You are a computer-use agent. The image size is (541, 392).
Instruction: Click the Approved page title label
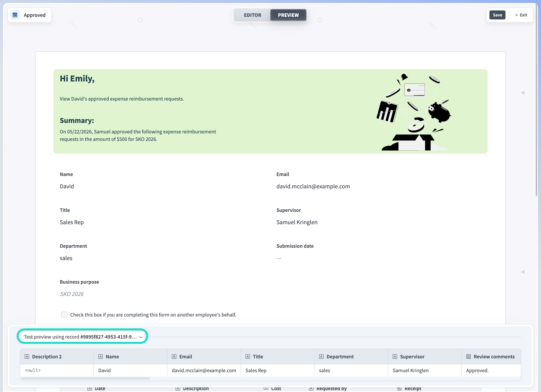[35, 15]
